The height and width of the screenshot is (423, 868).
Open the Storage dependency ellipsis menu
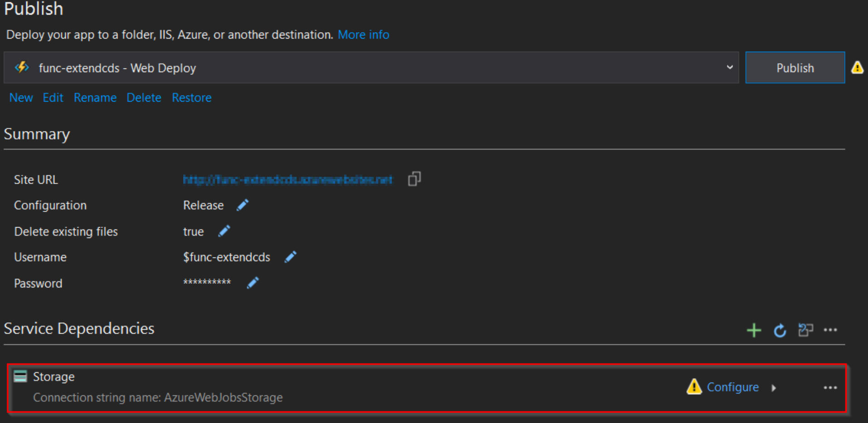pyautogui.click(x=830, y=388)
